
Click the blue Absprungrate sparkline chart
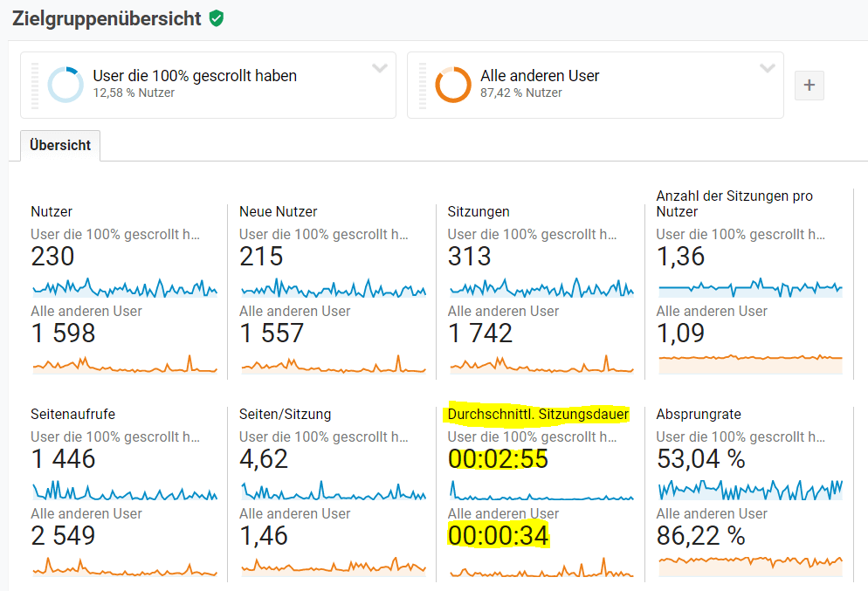click(750, 491)
